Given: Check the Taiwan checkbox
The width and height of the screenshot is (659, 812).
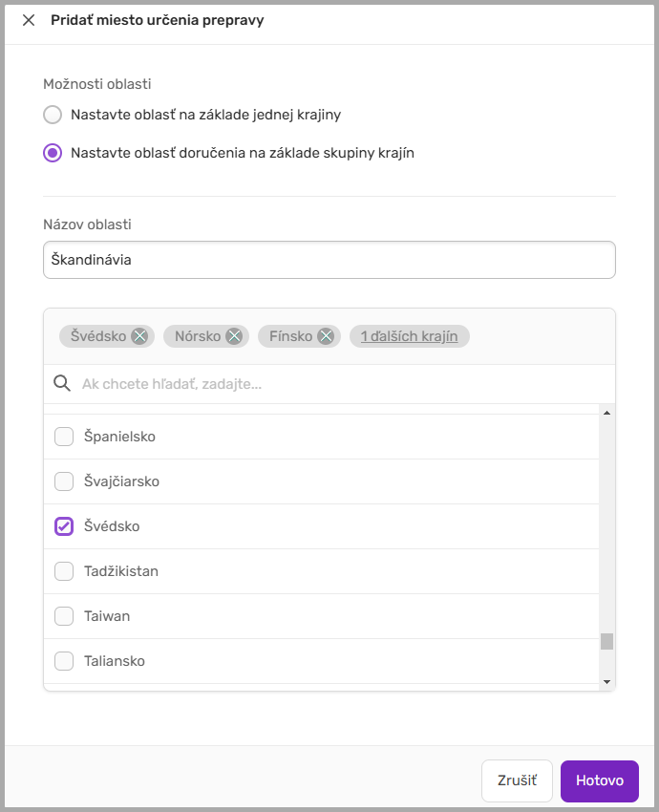Looking at the screenshot, I should tap(64, 616).
